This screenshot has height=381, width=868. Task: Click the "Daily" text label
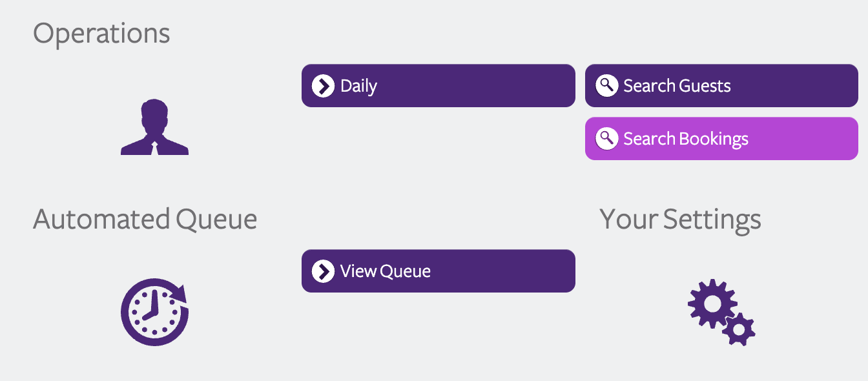358,87
